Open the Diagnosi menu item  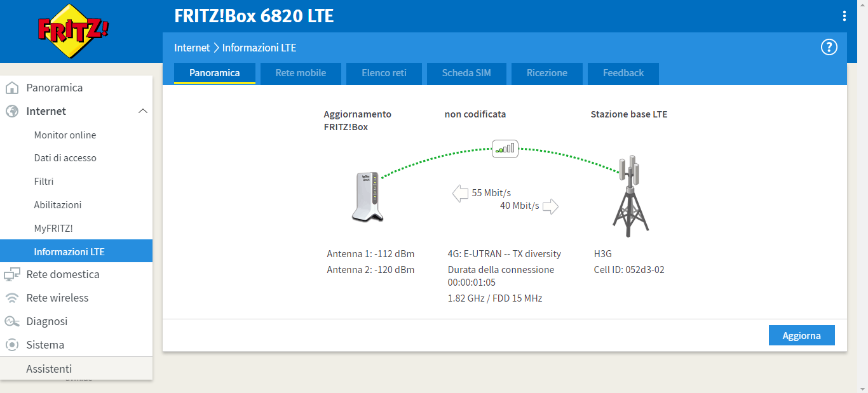46,321
